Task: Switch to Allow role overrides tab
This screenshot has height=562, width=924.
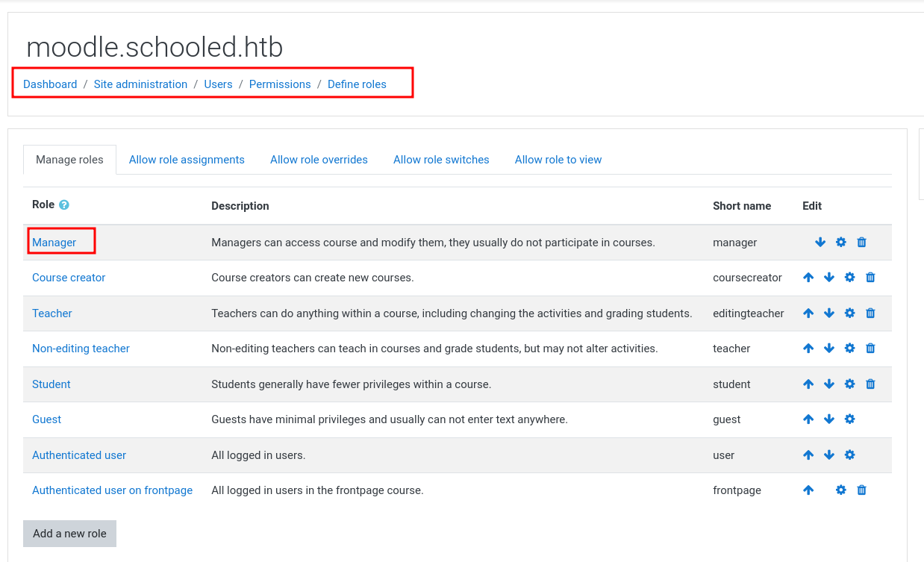Action: (319, 160)
